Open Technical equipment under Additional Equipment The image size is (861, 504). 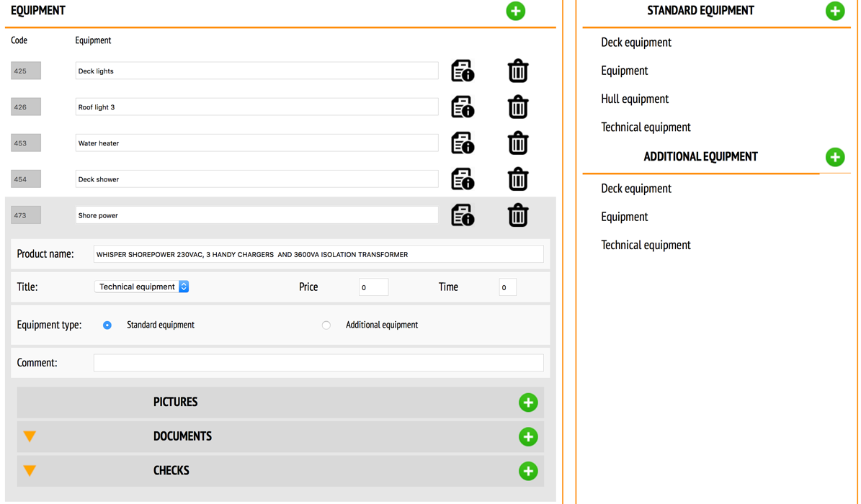(x=646, y=246)
